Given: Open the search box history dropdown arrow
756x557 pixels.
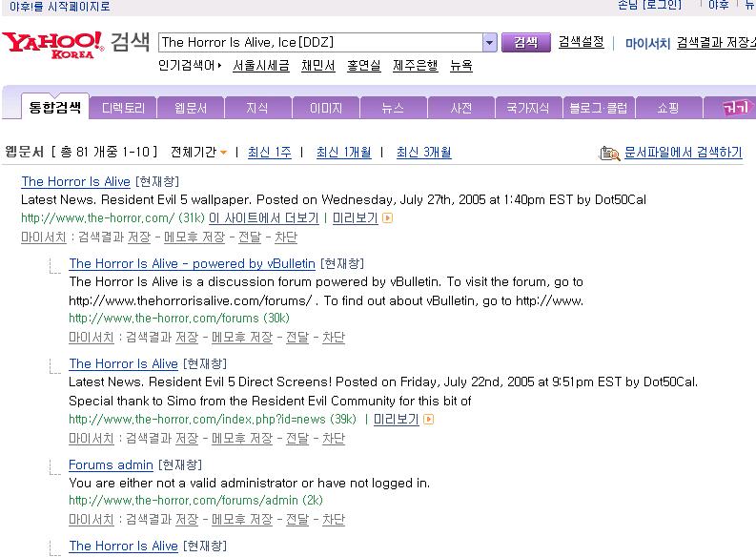Looking at the screenshot, I should point(490,43).
